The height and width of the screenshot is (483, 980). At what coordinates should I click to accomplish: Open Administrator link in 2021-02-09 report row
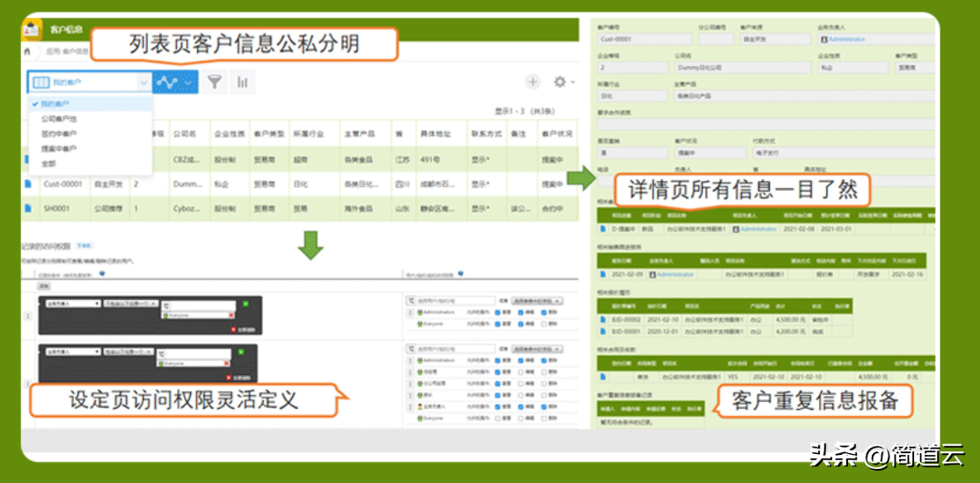point(675,274)
